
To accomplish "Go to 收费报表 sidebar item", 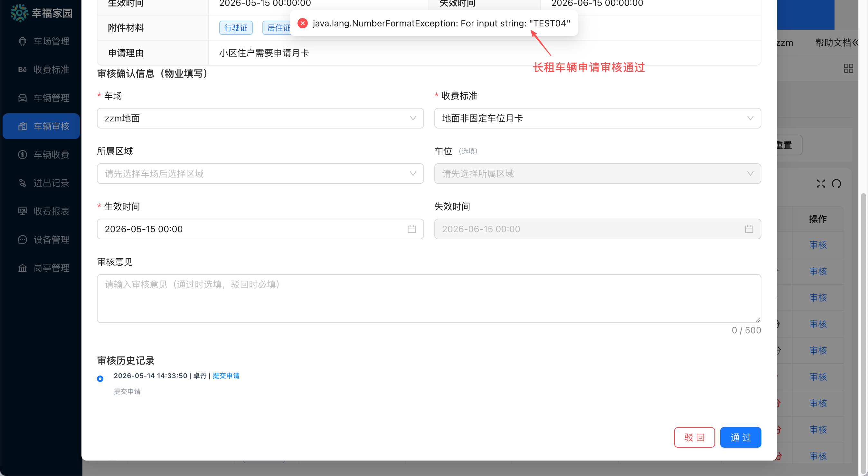I will tap(41, 211).
